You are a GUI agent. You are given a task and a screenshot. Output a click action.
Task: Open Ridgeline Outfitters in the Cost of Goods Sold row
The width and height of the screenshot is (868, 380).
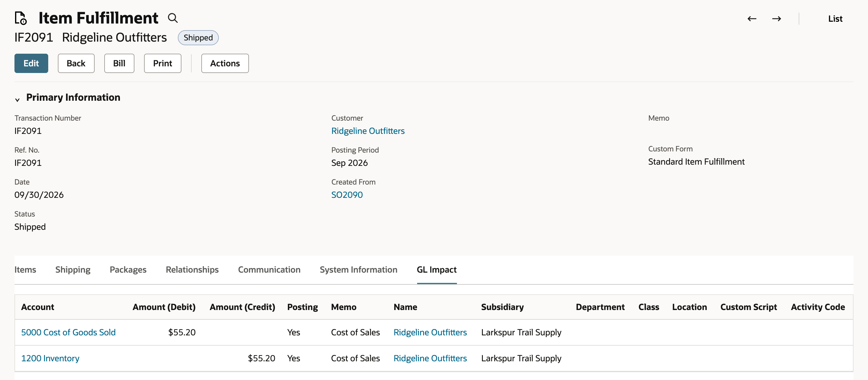point(430,332)
